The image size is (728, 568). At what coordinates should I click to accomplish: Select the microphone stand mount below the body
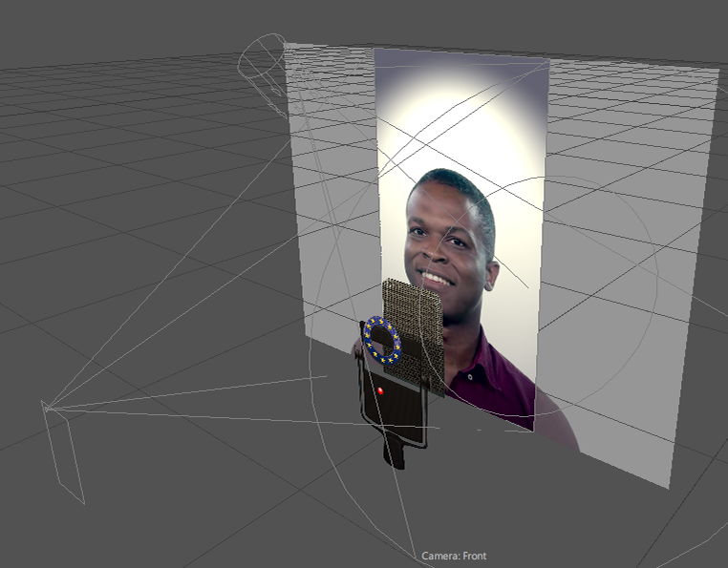tap(394, 451)
